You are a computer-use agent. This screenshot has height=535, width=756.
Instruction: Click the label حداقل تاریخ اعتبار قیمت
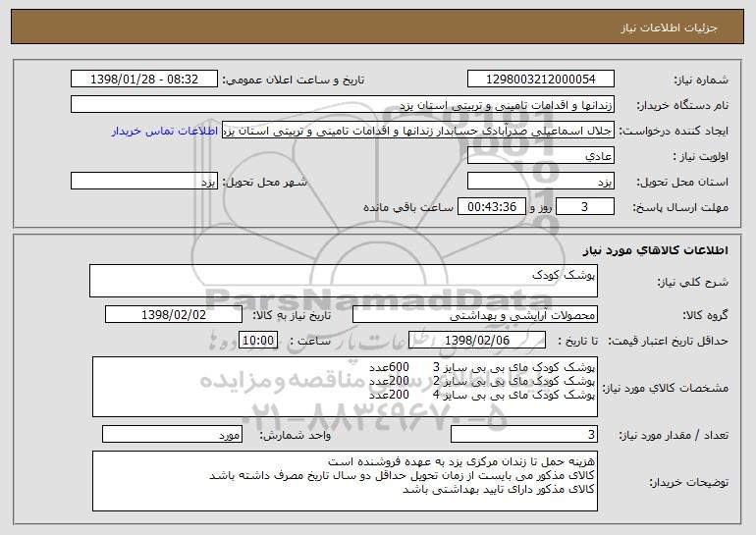[x=668, y=342]
